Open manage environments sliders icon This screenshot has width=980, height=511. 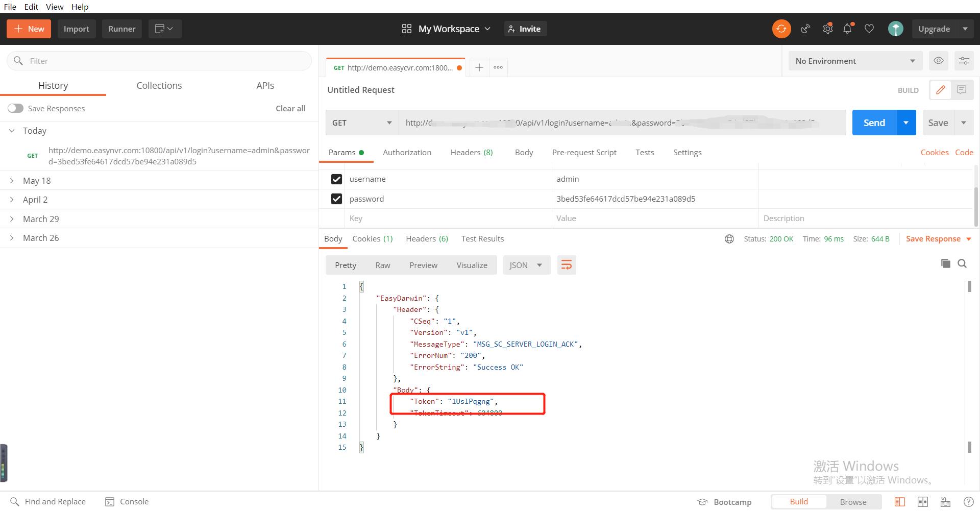(x=964, y=61)
